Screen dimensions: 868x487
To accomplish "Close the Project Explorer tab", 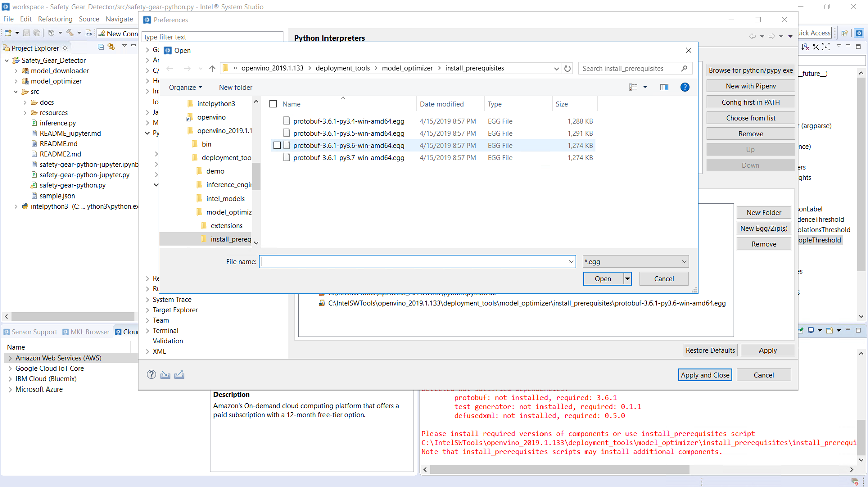I will coord(65,48).
